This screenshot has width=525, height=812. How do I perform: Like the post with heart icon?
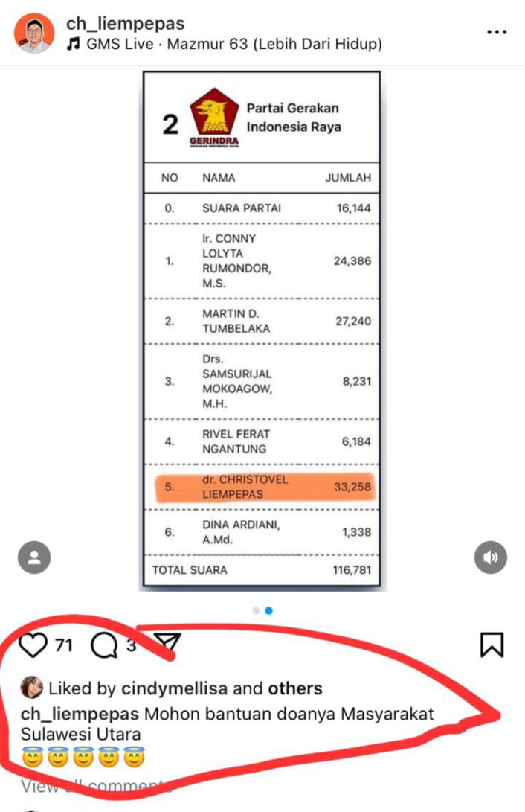(33, 645)
